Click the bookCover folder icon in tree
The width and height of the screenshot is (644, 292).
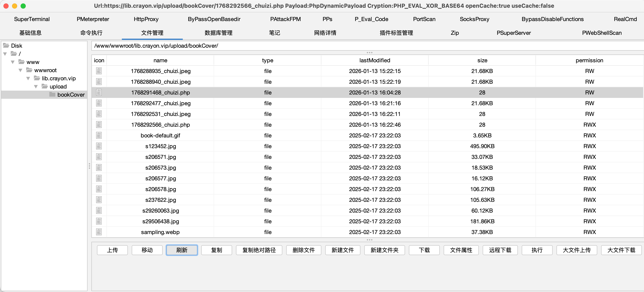[x=52, y=94]
